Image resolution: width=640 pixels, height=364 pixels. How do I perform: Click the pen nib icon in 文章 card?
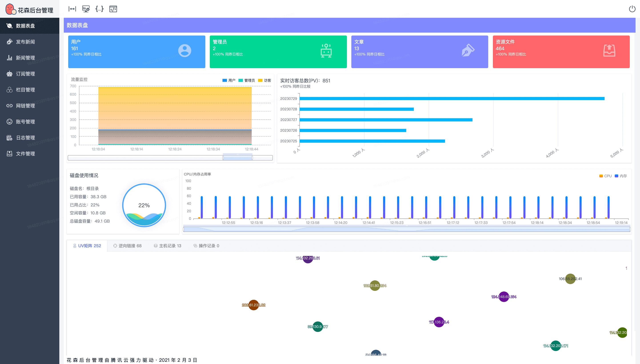(468, 50)
